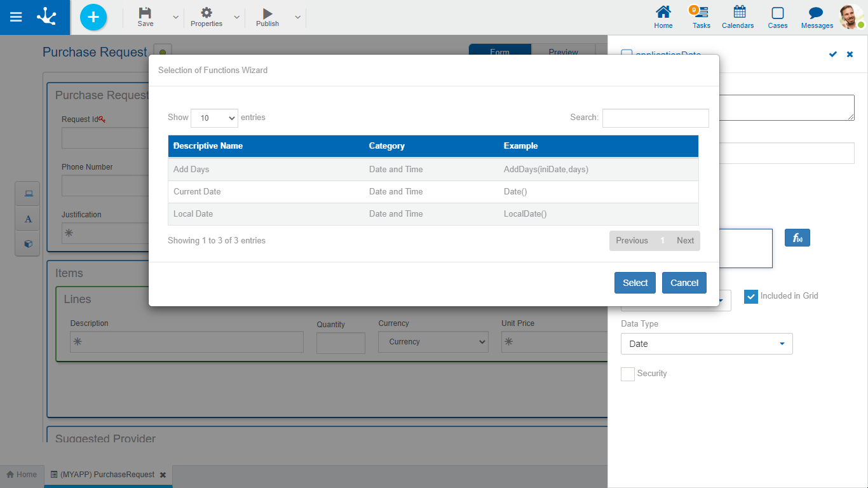This screenshot has width=868, height=488.
Task: Expand the Show entries count dropdown
Action: tap(214, 118)
